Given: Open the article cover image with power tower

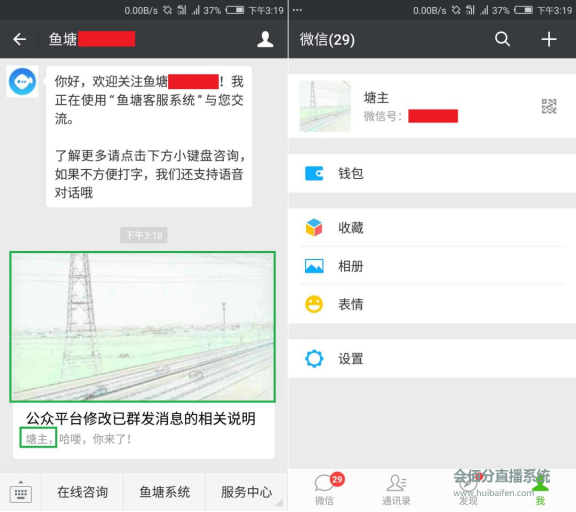Looking at the screenshot, I should point(143,327).
